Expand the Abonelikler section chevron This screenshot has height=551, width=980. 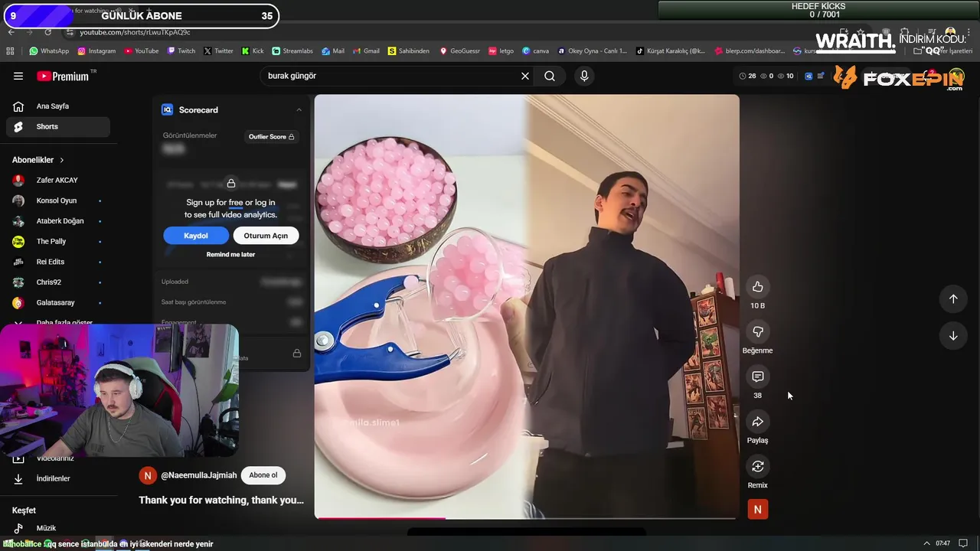pos(62,160)
